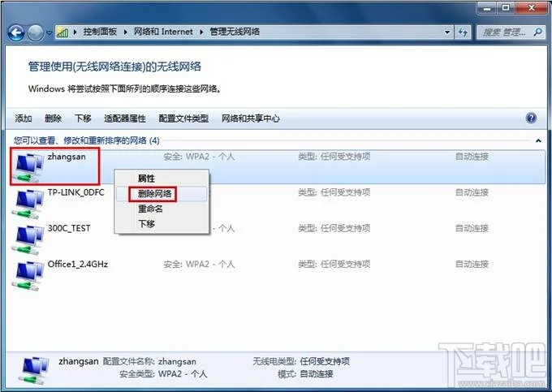Open 网络和共享中心 from the toolbar

[250, 118]
